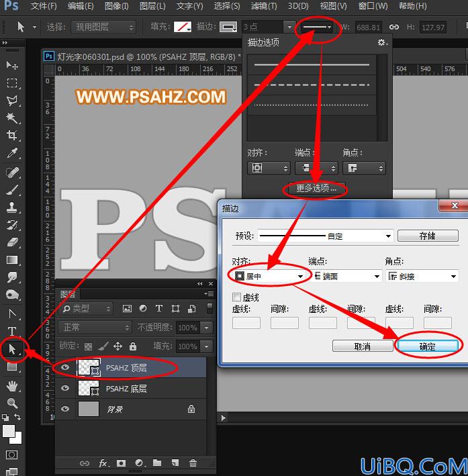Open the 滤镜(T) menu
Viewport: 468px width, 476px height.
[x=264, y=6]
